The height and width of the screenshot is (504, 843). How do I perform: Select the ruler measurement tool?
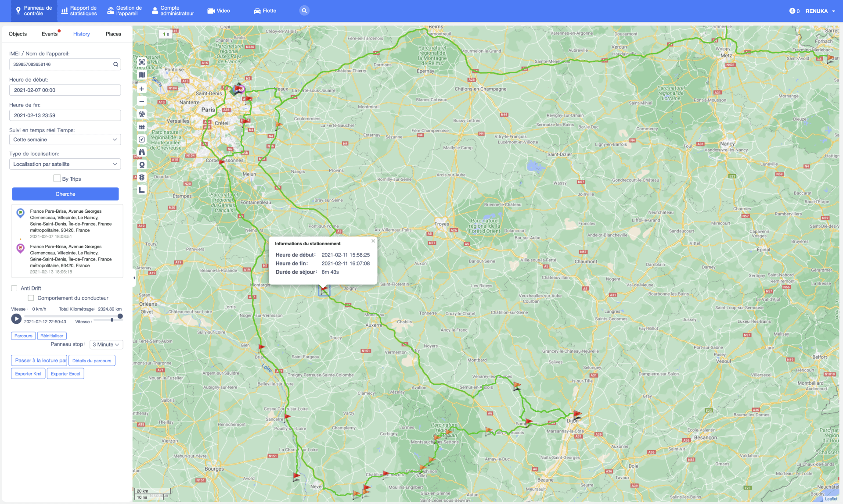(141, 190)
